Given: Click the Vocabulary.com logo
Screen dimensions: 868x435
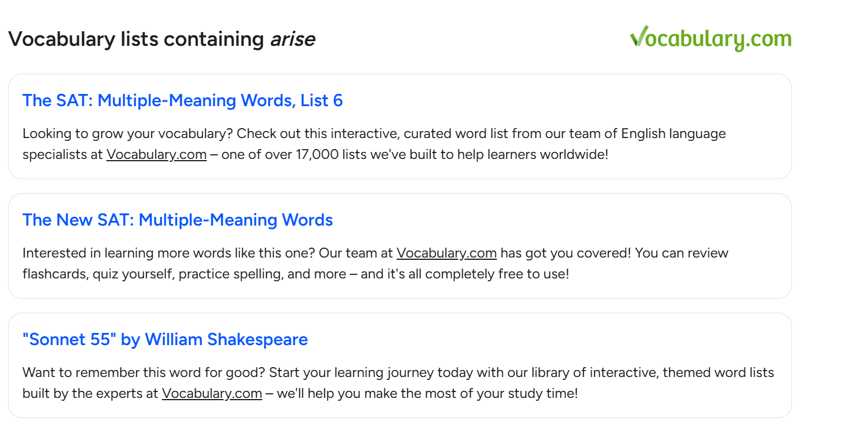Looking at the screenshot, I should [x=711, y=38].
